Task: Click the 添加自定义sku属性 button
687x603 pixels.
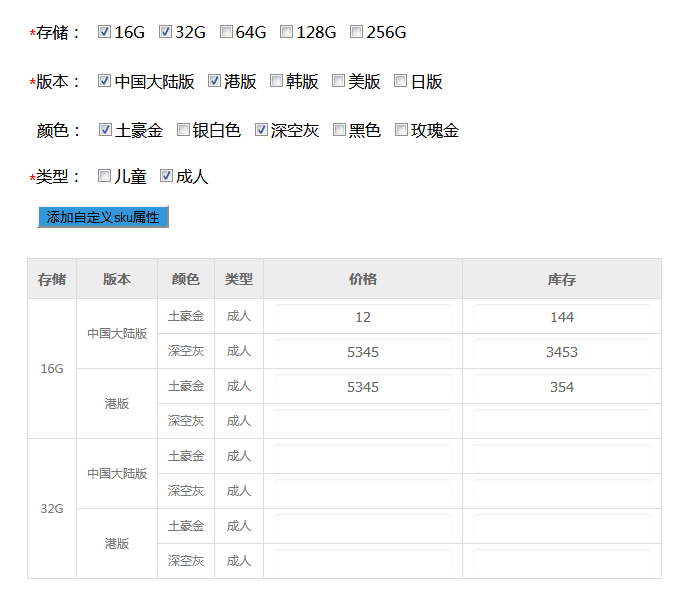Action: point(103,217)
